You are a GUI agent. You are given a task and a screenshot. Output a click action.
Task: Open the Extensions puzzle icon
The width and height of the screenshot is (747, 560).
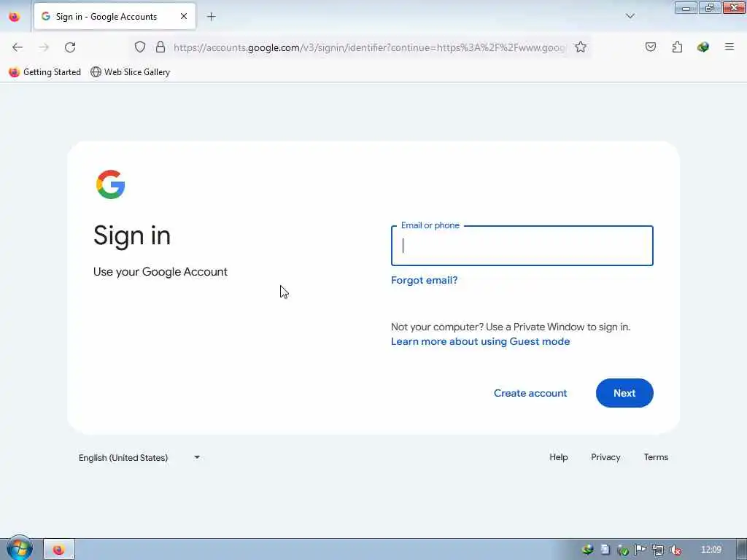tap(678, 47)
